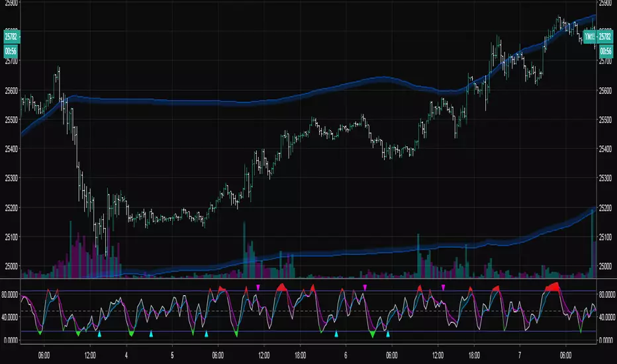The width and height of the screenshot is (617, 364).
Task: Click the 00:56 countdown on left axis
Action: 11,51
